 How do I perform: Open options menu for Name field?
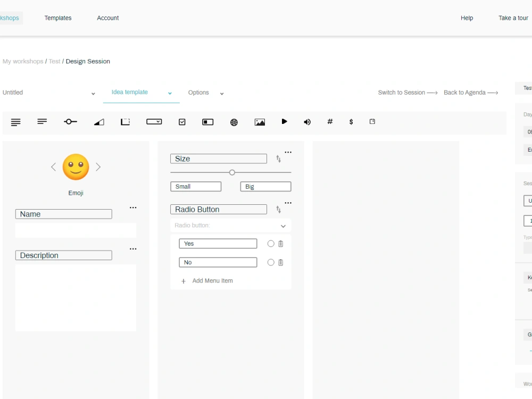133,207
